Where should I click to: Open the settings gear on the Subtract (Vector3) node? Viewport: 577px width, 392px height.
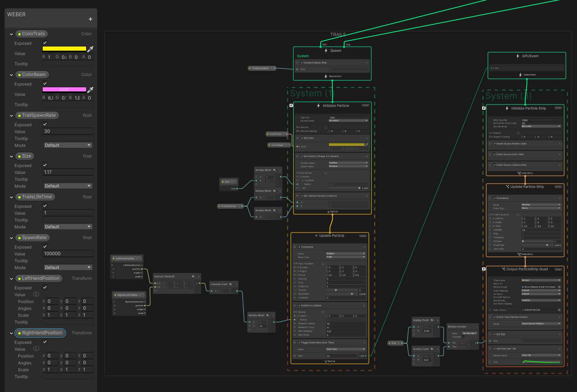point(192,276)
